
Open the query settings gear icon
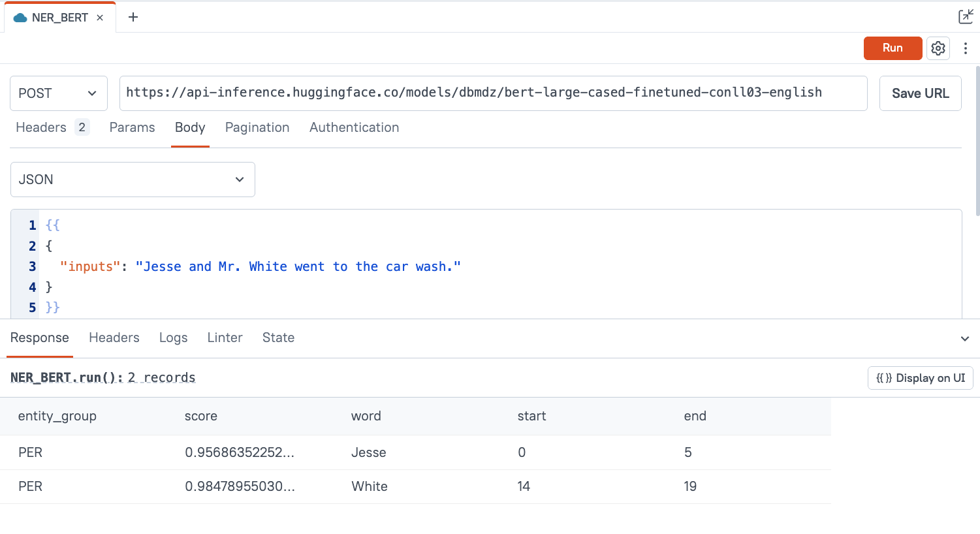click(938, 48)
